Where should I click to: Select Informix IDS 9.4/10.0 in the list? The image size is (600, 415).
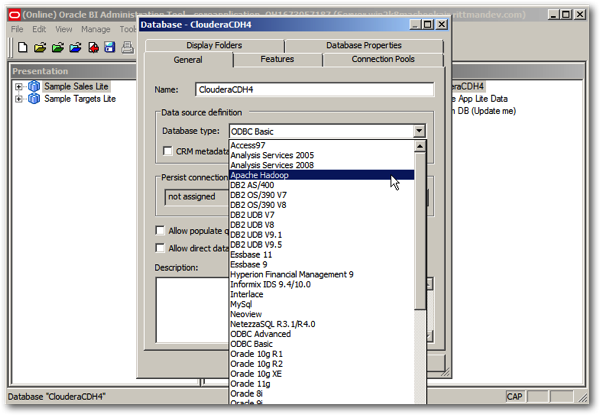point(322,285)
